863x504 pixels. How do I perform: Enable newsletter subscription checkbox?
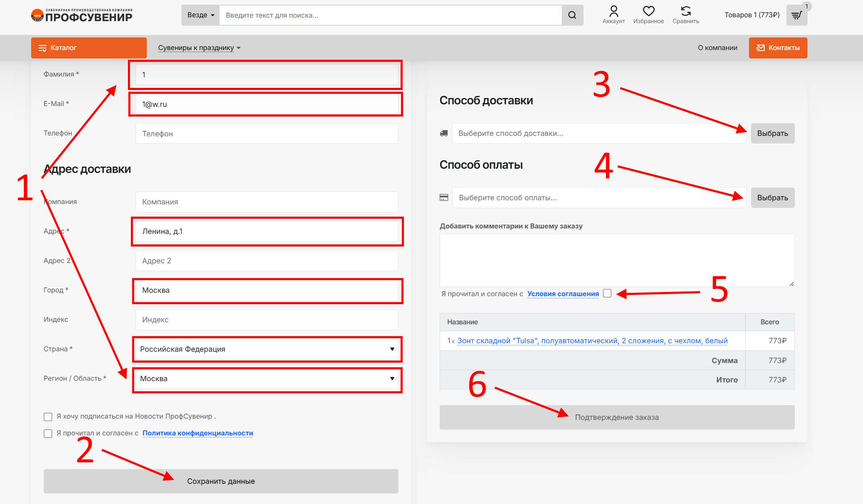tap(48, 417)
